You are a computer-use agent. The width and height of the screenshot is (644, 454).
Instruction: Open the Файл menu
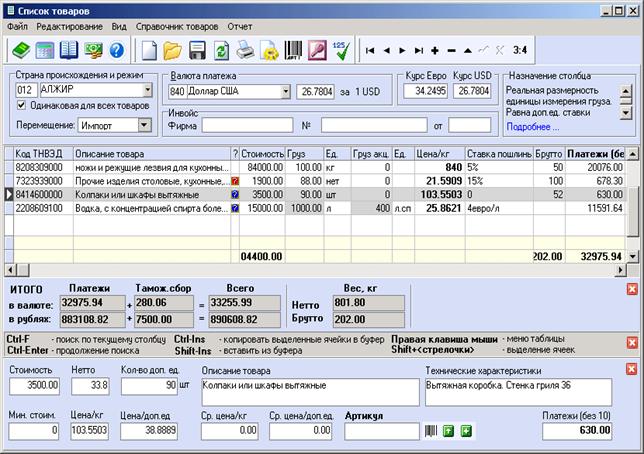coord(17,27)
